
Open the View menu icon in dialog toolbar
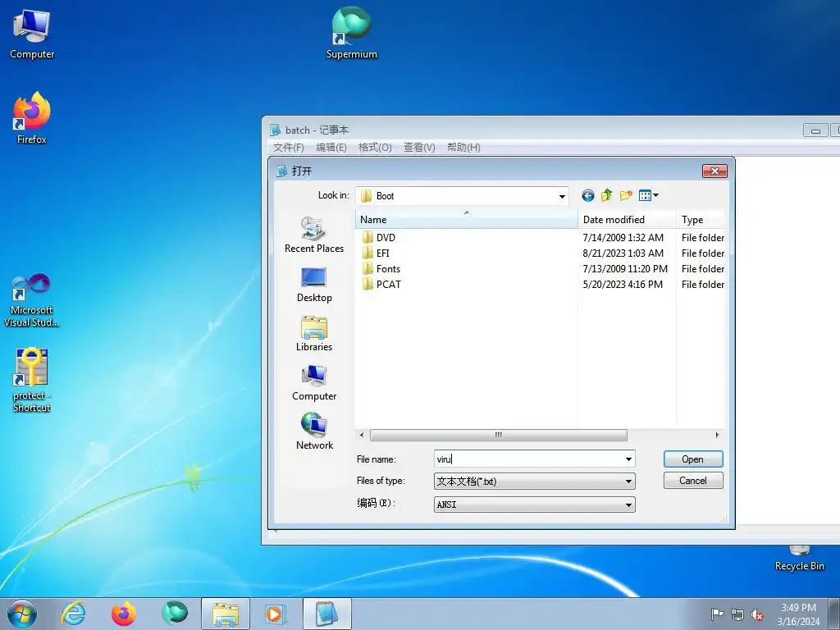click(648, 195)
